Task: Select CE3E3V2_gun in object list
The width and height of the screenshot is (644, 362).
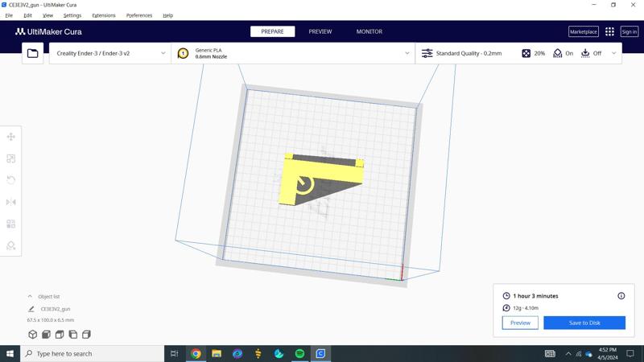Action: 56,309
